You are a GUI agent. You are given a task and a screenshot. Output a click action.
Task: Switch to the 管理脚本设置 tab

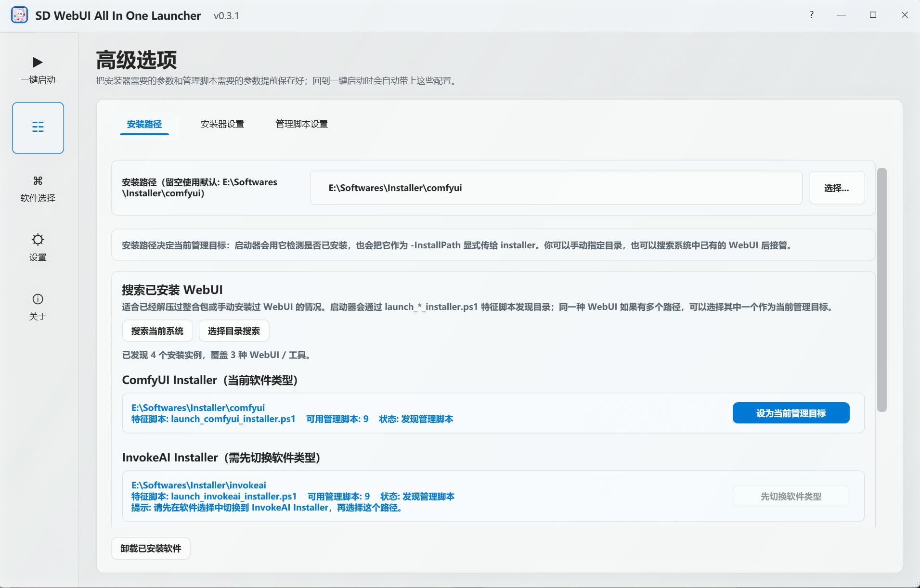point(301,124)
